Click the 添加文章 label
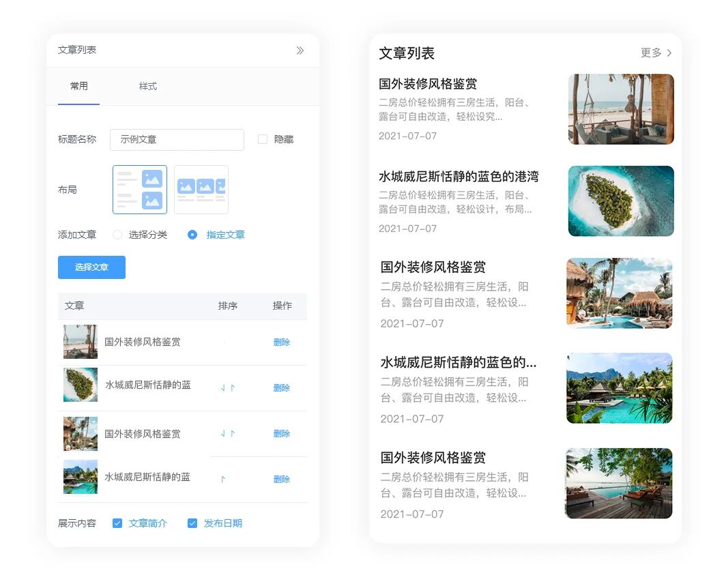728x573 pixels. point(77,235)
